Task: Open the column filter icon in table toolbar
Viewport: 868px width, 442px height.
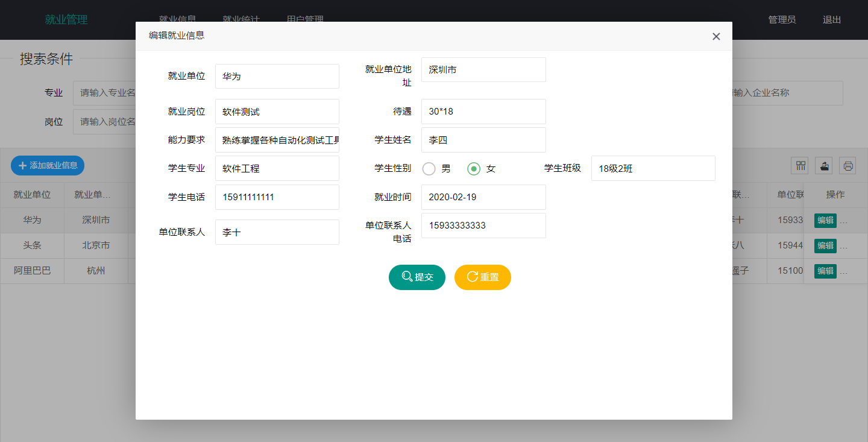Action: click(x=799, y=165)
